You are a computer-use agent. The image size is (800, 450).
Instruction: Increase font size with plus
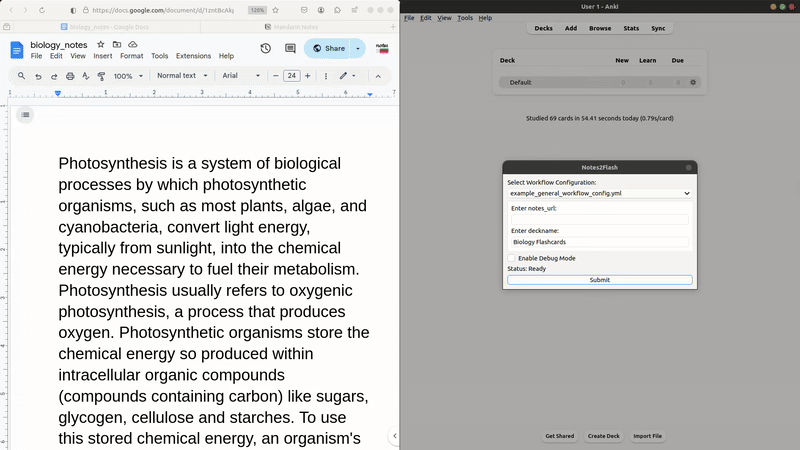click(307, 76)
